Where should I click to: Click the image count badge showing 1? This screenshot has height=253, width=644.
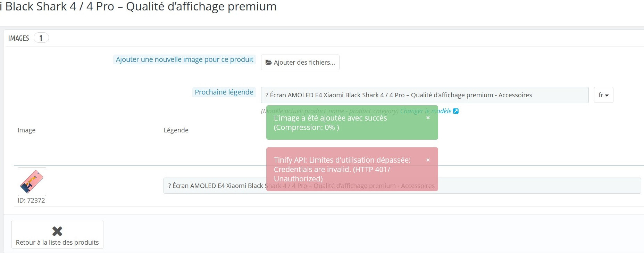[41, 38]
